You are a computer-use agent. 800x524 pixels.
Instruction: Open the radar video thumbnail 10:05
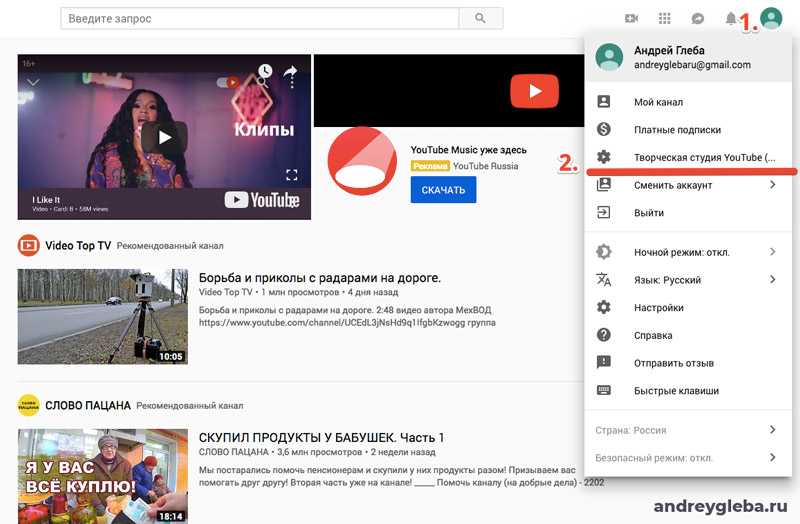click(x=103, y=316)
